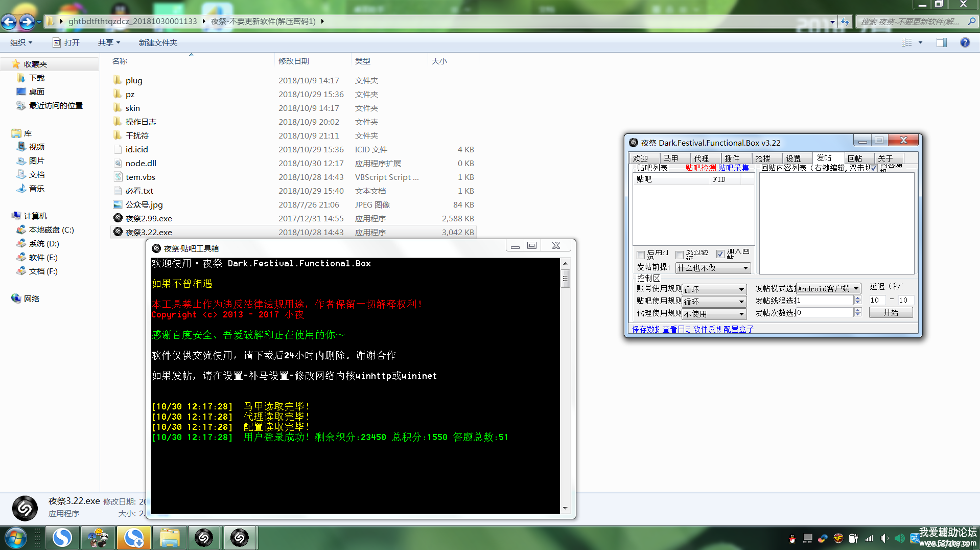Open the 代理使用规则 dropdown showing 不使用
The height and width of the screenshot is (550, 980).
[x=714, y=314]
